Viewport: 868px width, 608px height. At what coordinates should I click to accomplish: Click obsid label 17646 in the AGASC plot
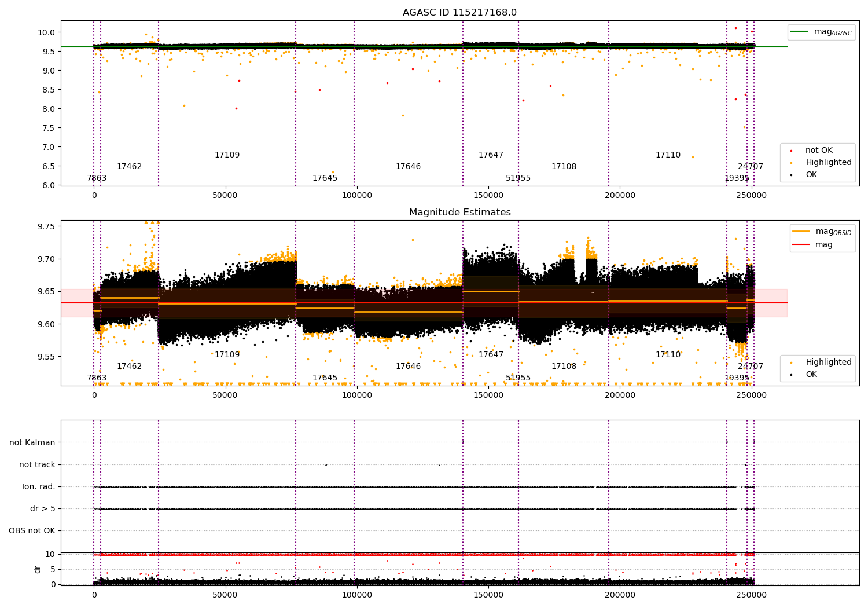(x=408, y=167)
